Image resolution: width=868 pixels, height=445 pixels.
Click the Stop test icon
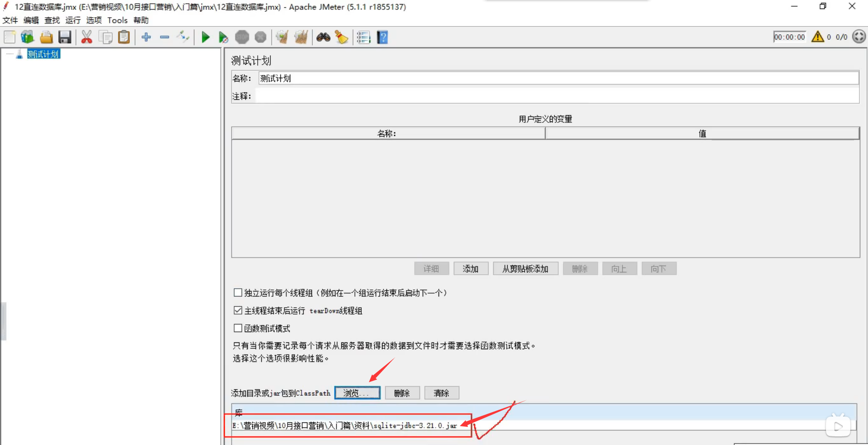(242, 37)
